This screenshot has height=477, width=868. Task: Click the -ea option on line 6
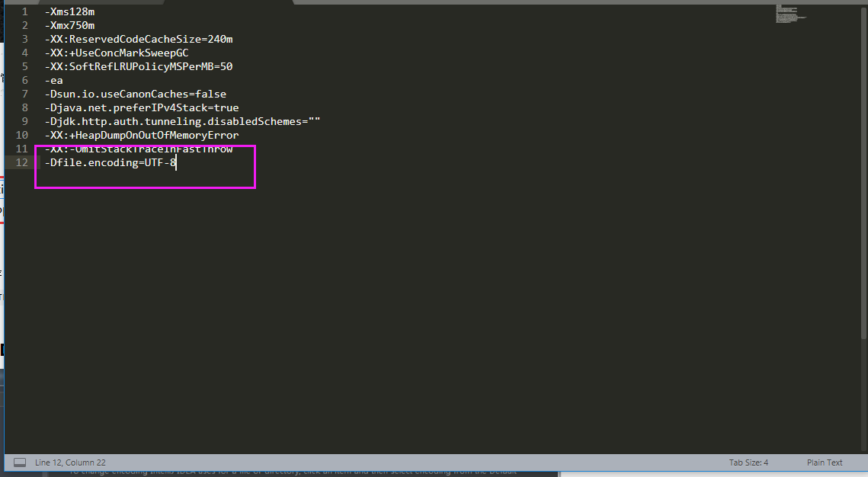click(53, 80)
